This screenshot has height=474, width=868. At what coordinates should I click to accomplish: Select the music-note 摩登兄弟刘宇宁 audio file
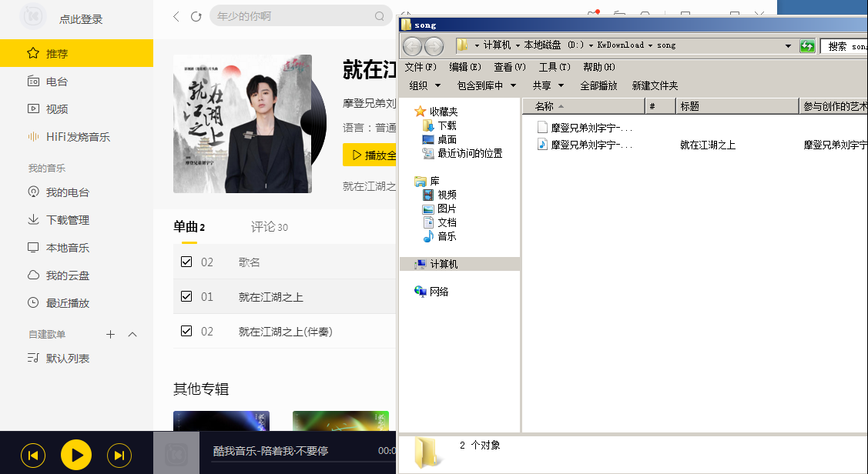point(585,145)
